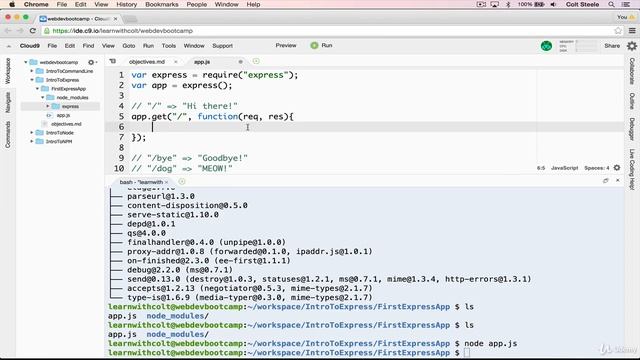Reload the page in Chrome
Viewport: 640px width, 360px height.
coord(33,31)
